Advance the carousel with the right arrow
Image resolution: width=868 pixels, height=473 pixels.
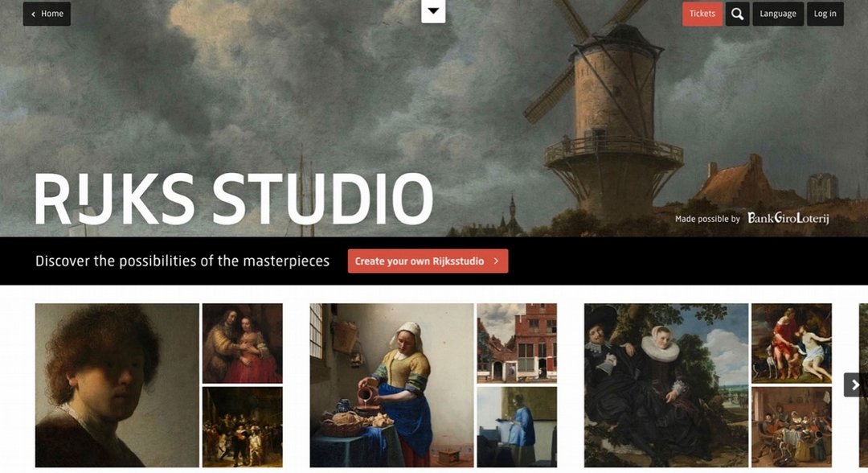pos(854,385)
